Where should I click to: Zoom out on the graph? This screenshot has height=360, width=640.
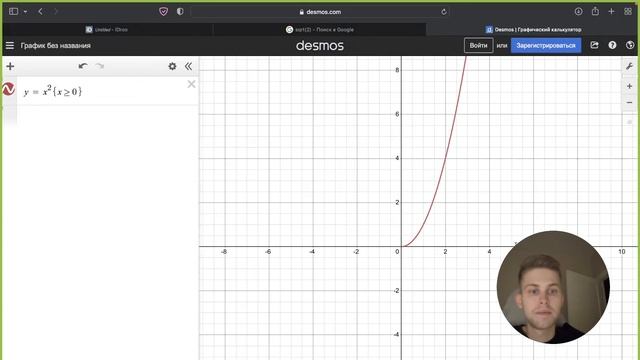pyautogui.click(x=629, y=102)
